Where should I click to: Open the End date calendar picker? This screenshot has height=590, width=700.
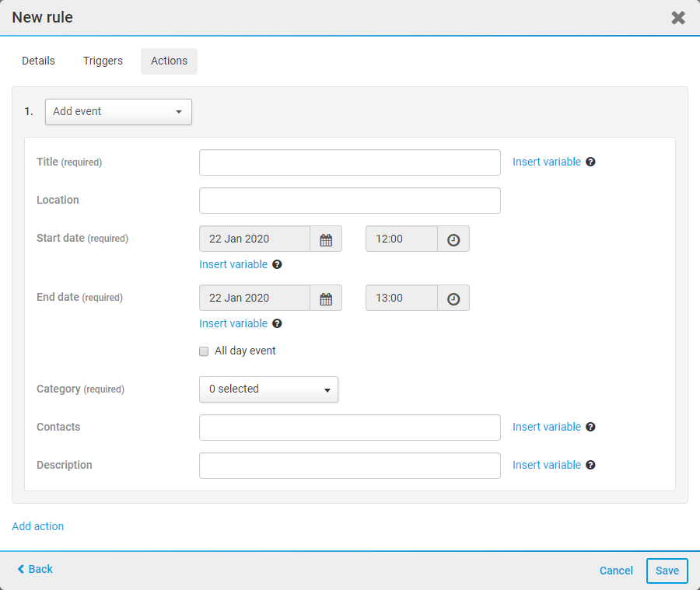pyautogui.click(x=326, y=298)
